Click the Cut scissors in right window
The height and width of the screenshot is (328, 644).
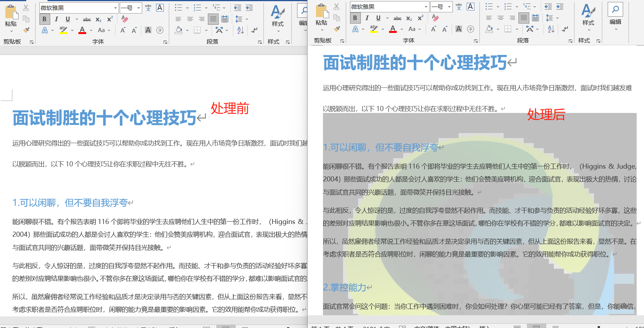[336, 7]
